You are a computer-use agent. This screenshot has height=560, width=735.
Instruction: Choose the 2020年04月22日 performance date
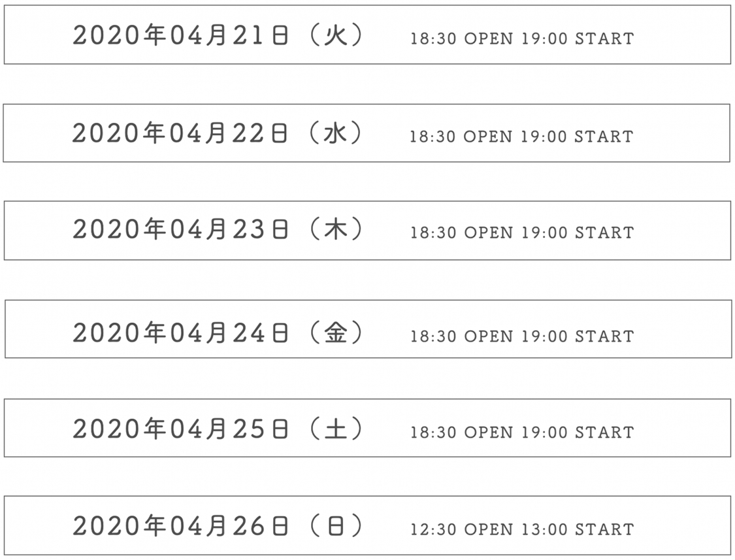coord(180,133)
